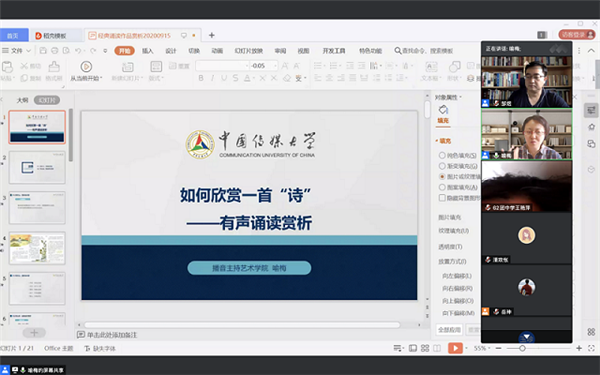Click the undo arrow icon
This screenshot has width=600, height=375.
click(x=78, y=51)
